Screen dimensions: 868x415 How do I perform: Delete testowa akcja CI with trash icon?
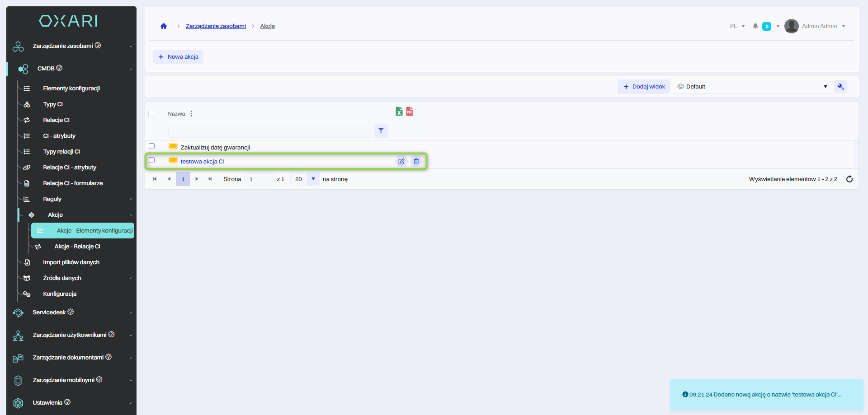pos(416,161)
